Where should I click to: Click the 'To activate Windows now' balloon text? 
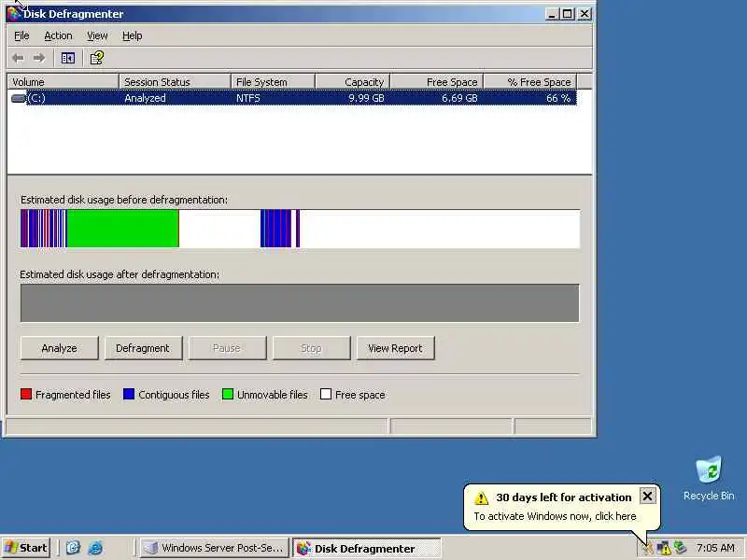[555, 516]
